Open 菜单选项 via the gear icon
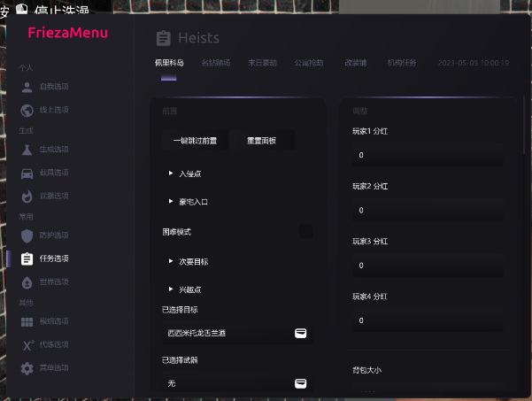 point(27,368)
